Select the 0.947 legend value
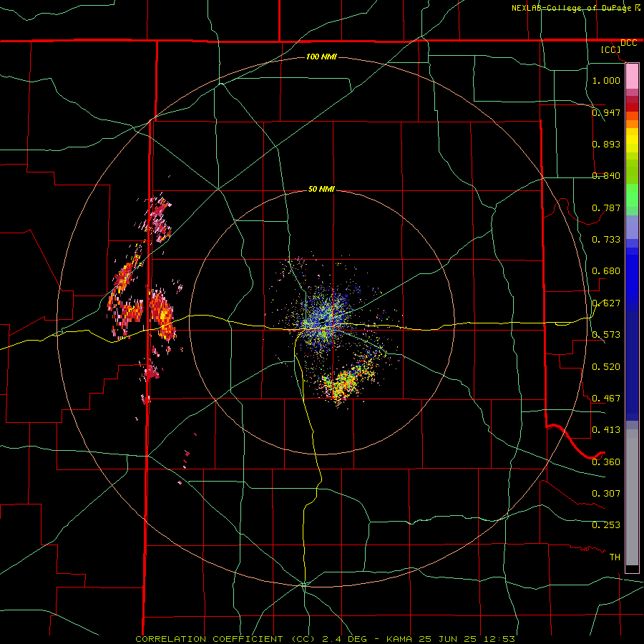This screenshot has height=644, width=644. tap(606, 112)
